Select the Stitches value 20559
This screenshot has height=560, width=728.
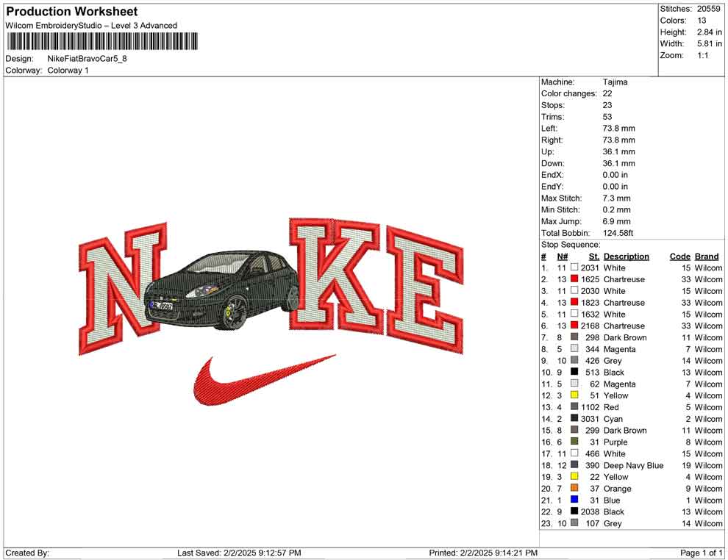(x=708, y=9)
